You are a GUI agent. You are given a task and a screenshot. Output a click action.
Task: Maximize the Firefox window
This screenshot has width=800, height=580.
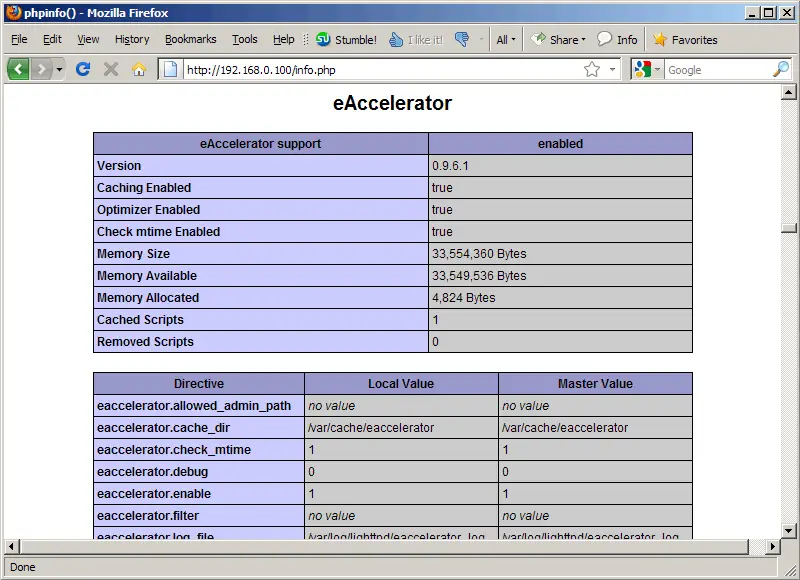pyautogui.click(x=768, y=13)
